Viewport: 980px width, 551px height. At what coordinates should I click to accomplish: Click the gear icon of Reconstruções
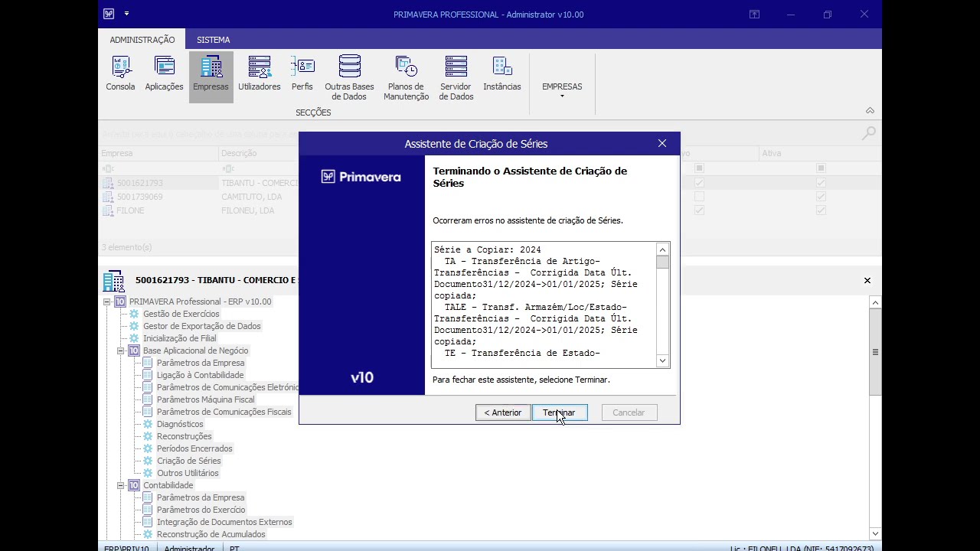coord(148,436)
